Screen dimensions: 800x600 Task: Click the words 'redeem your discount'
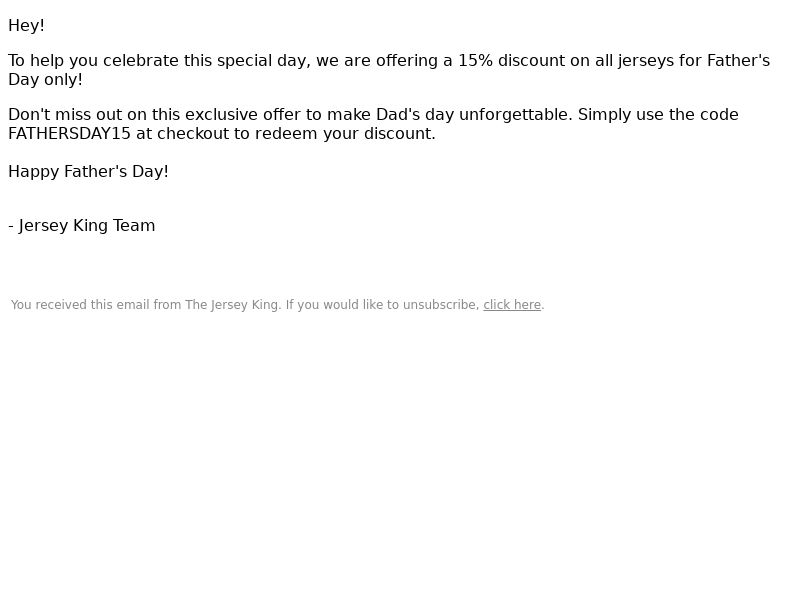pyautogui.click(x=343, y=134)
